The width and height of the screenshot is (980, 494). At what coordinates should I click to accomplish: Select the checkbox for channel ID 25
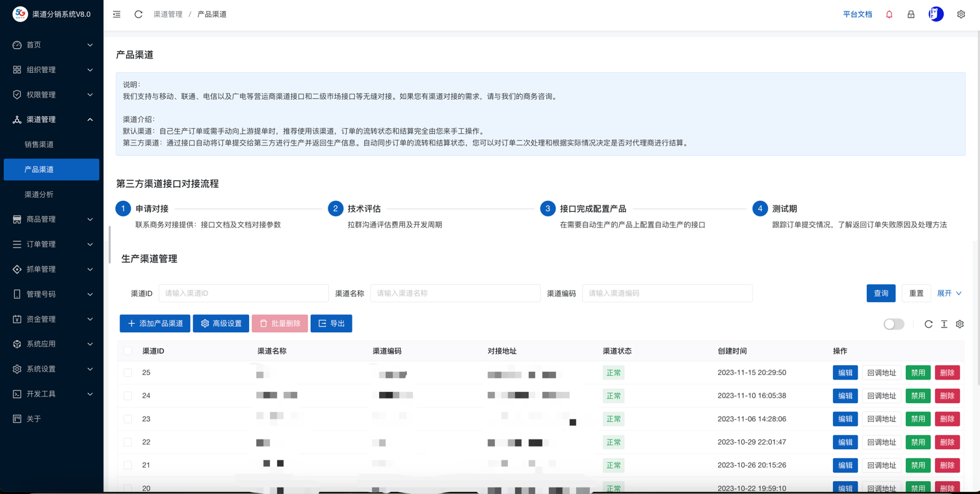pyautogui.click(x=128, y=373)
